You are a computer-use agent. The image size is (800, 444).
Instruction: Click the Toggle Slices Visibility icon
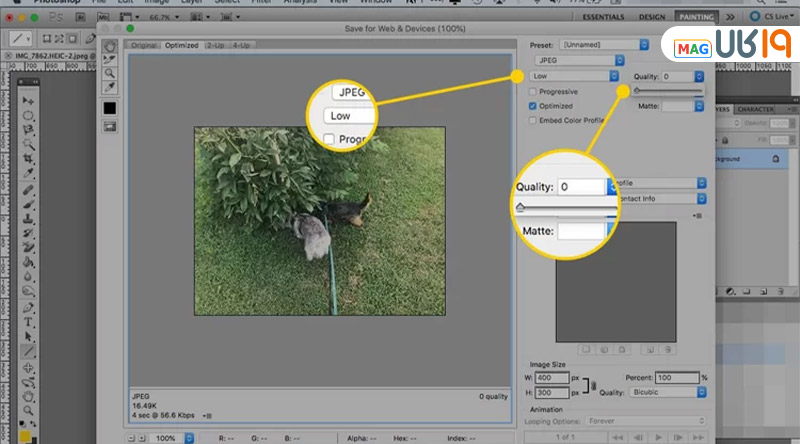pyautogui.click(x=110, y=126)
